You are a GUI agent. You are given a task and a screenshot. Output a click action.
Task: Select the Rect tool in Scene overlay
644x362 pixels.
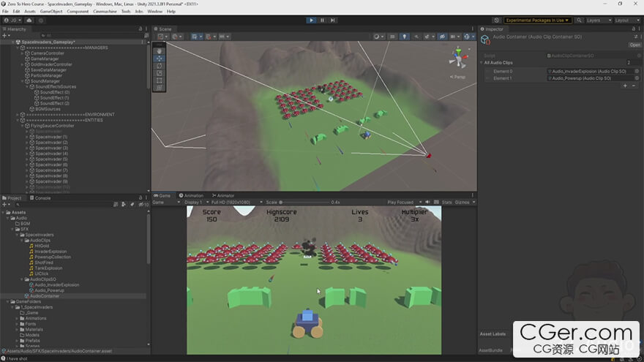[160, 80]
